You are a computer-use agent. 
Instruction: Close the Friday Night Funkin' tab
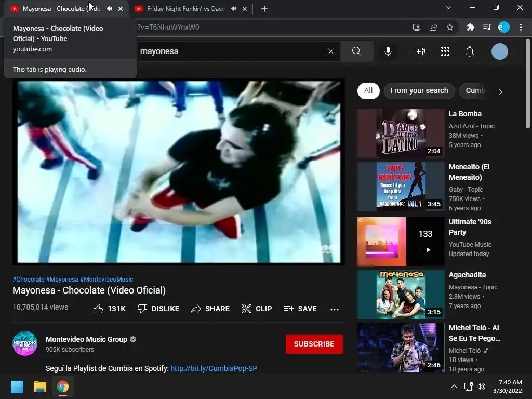tap(245, 9)
